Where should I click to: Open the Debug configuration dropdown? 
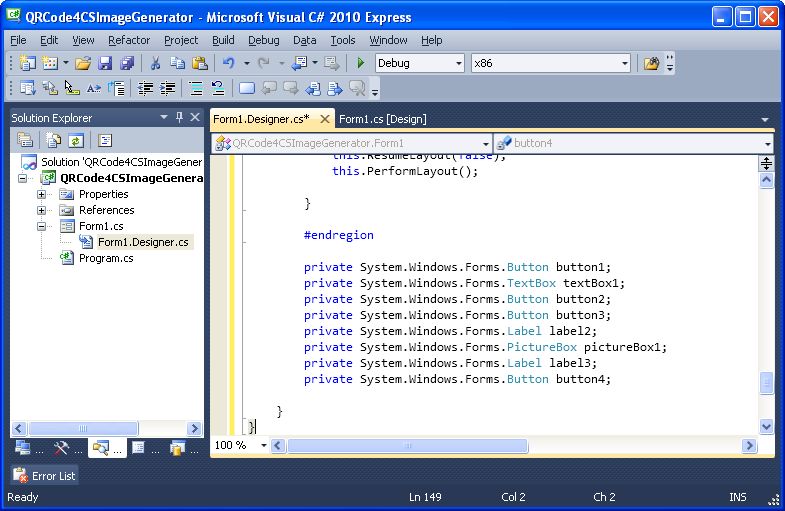click(459, 63)
